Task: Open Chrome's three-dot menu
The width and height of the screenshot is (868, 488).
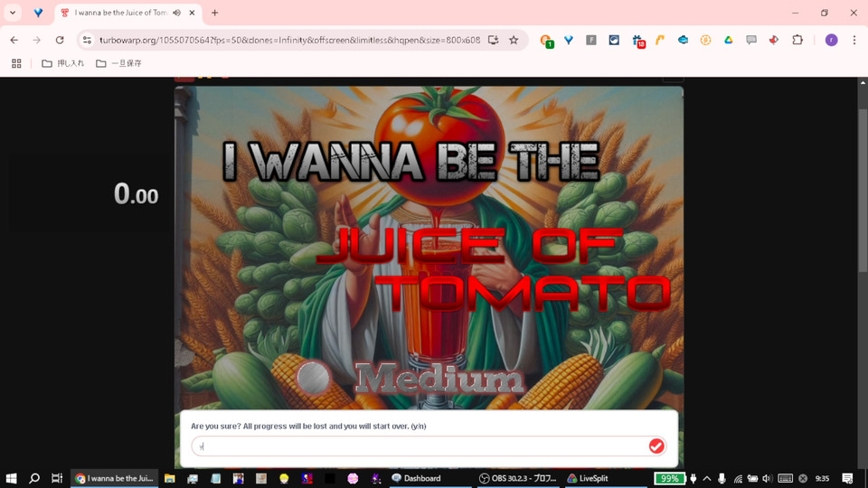Action: (854, 40)
